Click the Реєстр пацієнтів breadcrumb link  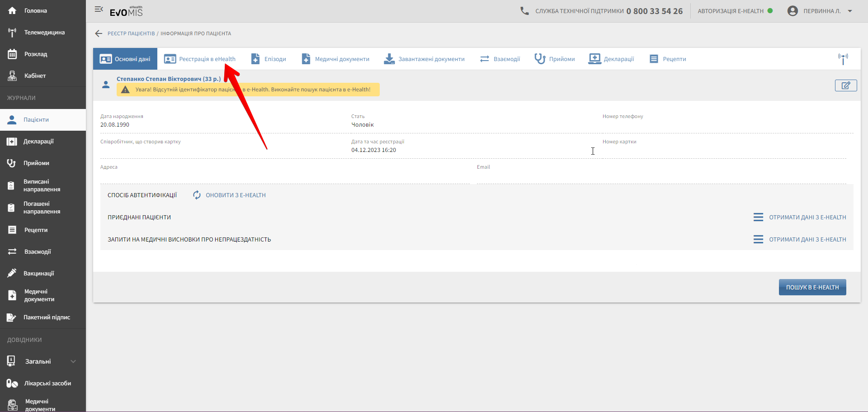(131, 33)
